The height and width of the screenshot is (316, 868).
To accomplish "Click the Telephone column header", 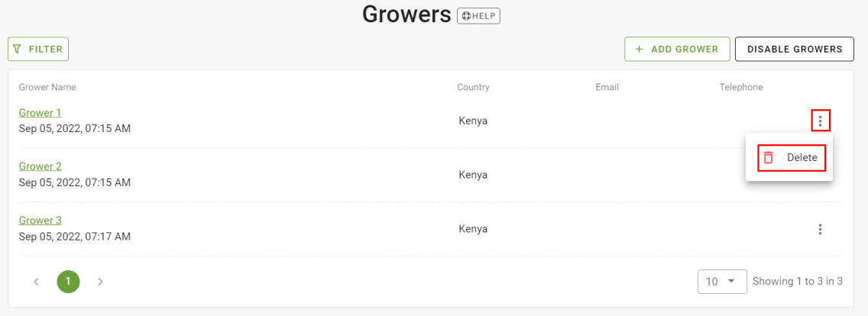I will click(x=741, y=87).
